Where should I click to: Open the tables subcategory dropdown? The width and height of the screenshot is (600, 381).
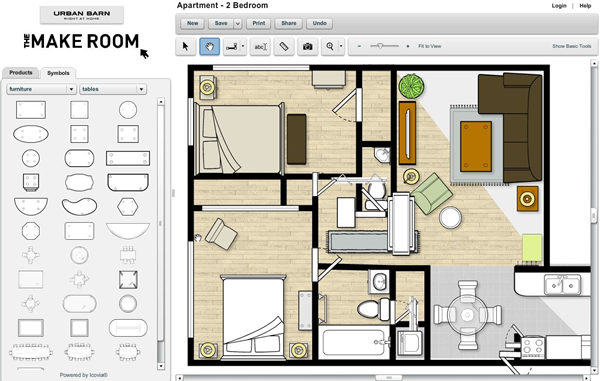[113, 89]
